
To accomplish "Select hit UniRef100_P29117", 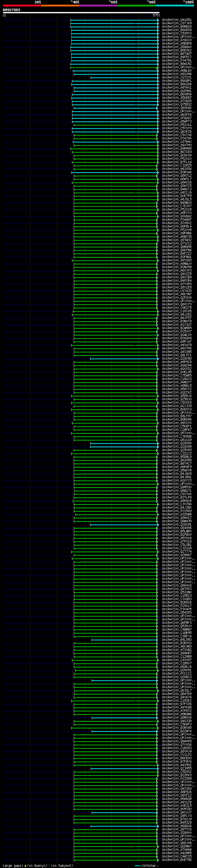I will point(176,606).
